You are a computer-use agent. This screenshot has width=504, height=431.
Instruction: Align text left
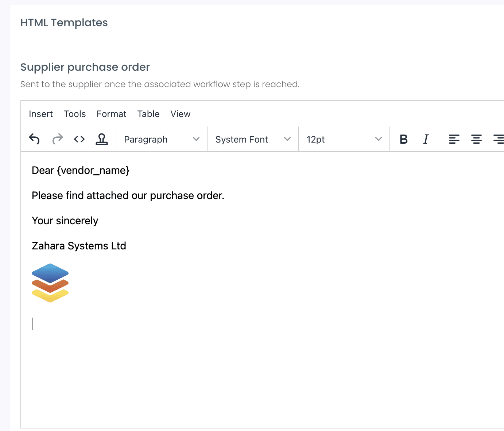(454, 139)
